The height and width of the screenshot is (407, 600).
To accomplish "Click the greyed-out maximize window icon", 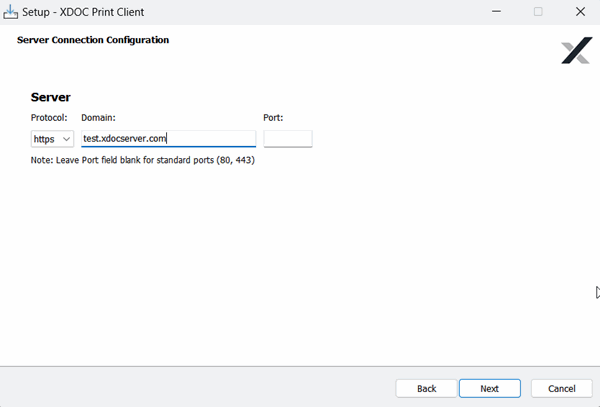I will coord(538,12).
